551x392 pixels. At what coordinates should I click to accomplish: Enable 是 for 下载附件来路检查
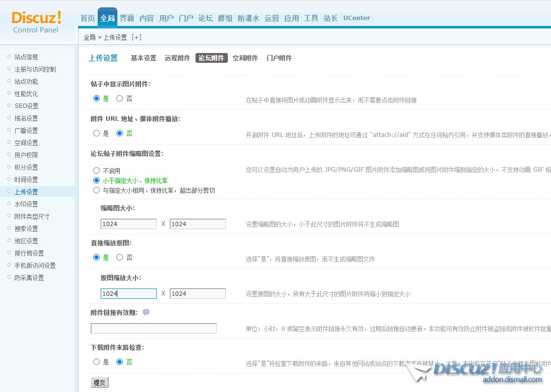click(96, 362)
